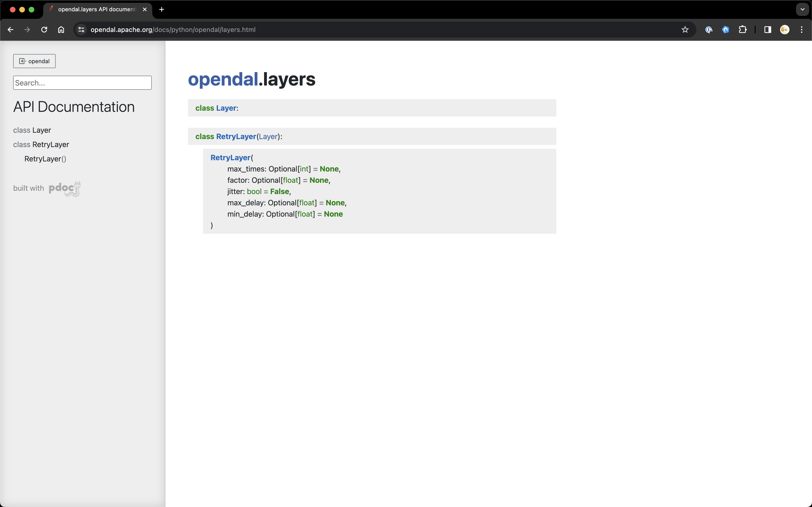
Task: Focus the Search... input field
Action: pos(82,83)
